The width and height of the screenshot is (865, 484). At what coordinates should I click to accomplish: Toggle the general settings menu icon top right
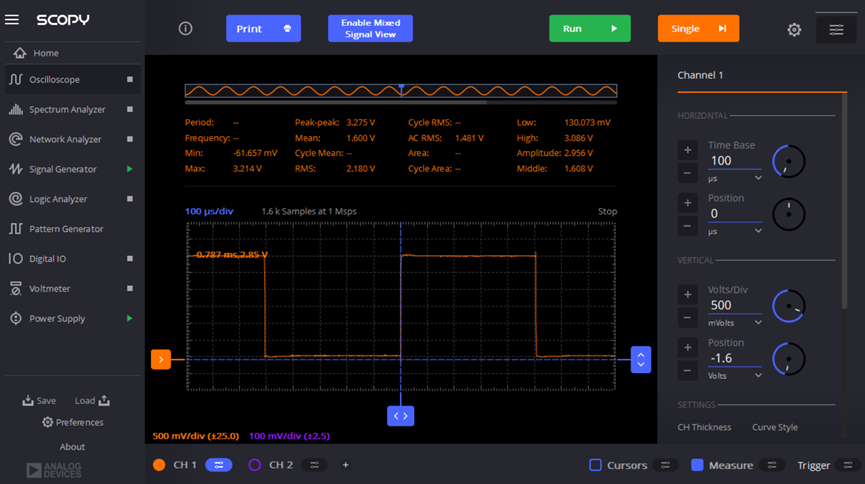pyautogui.click(x=836, y=29)
